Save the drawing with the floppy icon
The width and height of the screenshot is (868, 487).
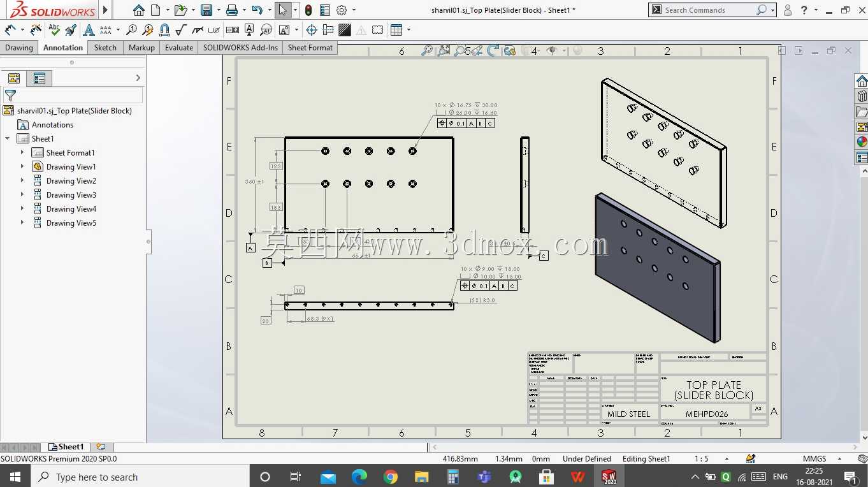point(206,10)
